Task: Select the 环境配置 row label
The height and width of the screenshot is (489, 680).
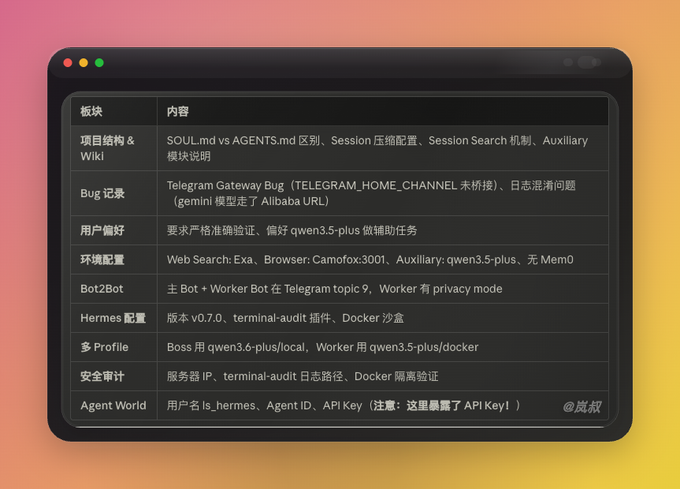Action: (x=102, y=260)
